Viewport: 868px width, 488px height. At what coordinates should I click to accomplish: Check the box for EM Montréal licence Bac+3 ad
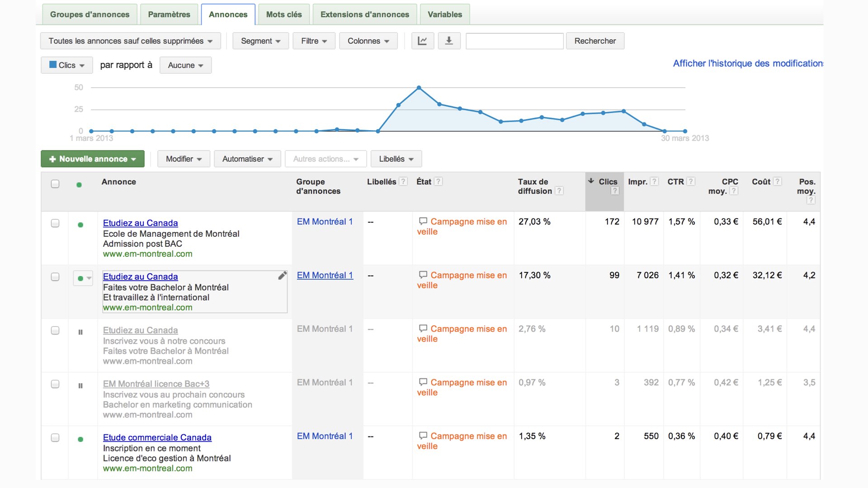point(55,384)
